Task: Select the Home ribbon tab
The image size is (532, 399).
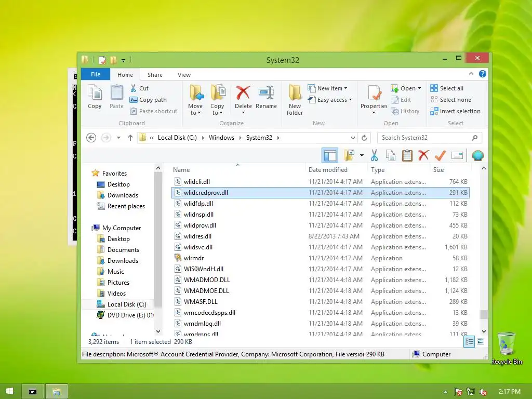Action: click(125, 75)
